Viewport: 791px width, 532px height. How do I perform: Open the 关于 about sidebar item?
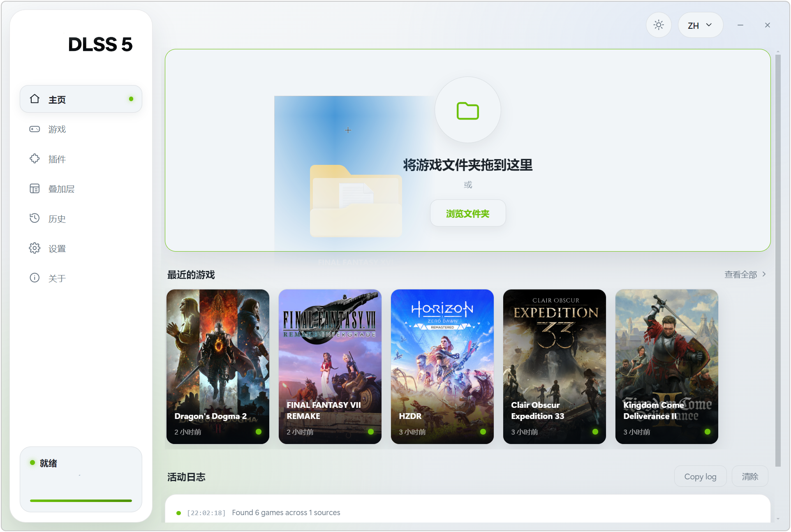tap(81, 278)
